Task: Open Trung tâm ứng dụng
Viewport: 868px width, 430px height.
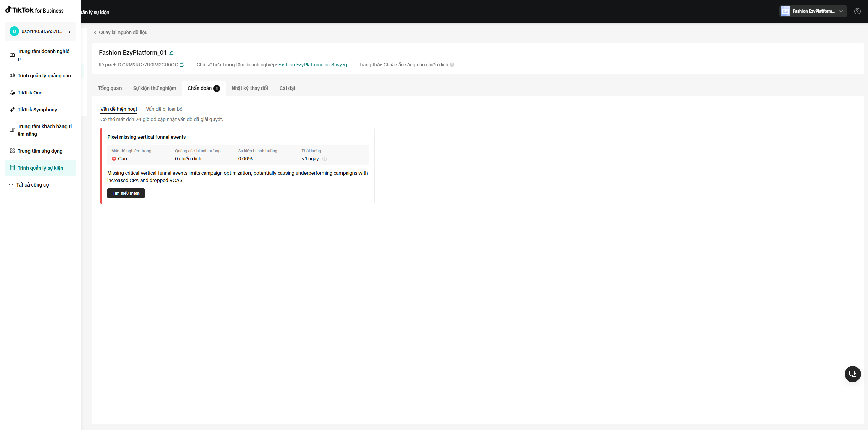Action: click(41, 151)
